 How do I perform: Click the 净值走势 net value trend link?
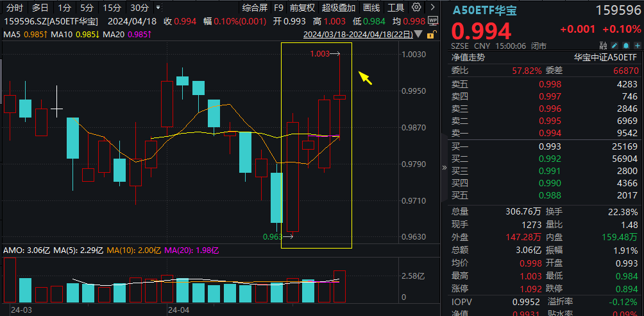tap(468, 57)
